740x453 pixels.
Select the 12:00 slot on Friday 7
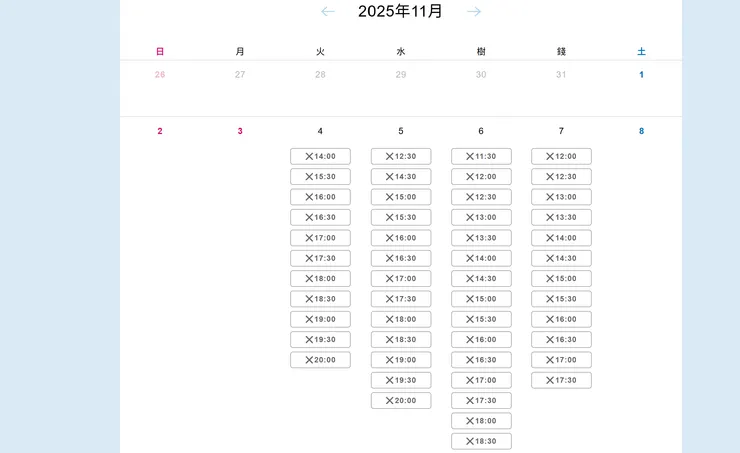coord(561,156)
